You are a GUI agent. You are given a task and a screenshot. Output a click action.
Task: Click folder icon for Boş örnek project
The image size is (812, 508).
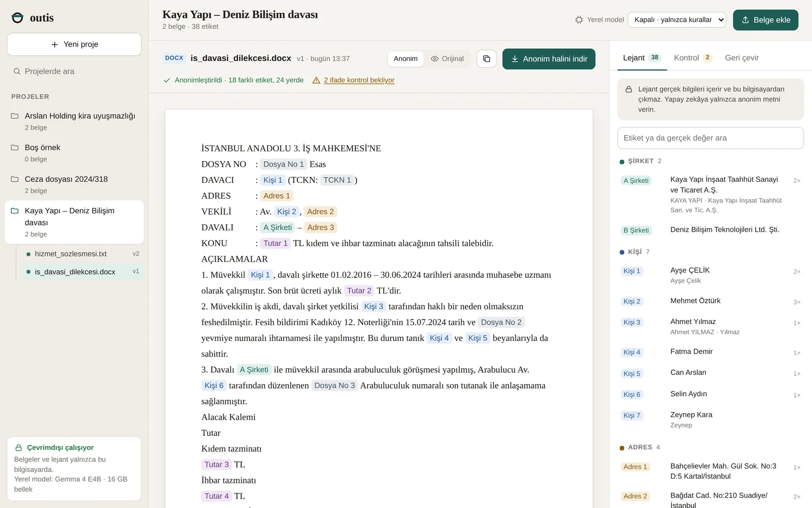15,147
